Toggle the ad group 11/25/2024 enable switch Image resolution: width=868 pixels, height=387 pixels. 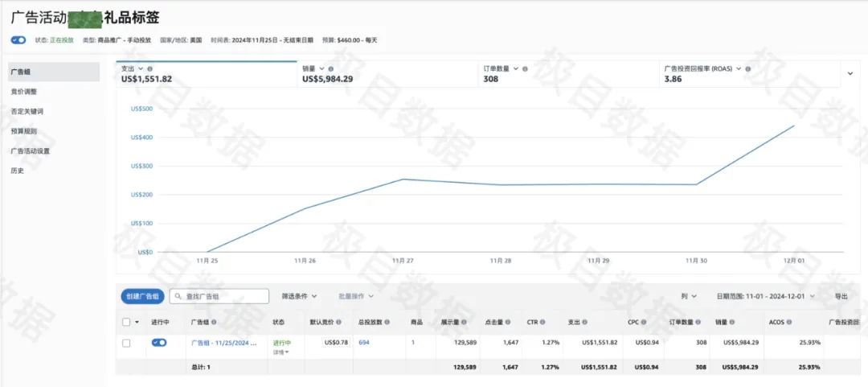159,343
